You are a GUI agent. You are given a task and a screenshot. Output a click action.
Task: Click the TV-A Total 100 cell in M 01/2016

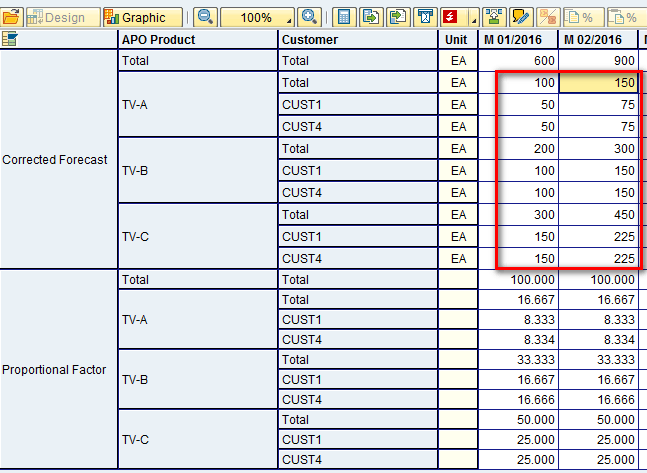point(518,83)
